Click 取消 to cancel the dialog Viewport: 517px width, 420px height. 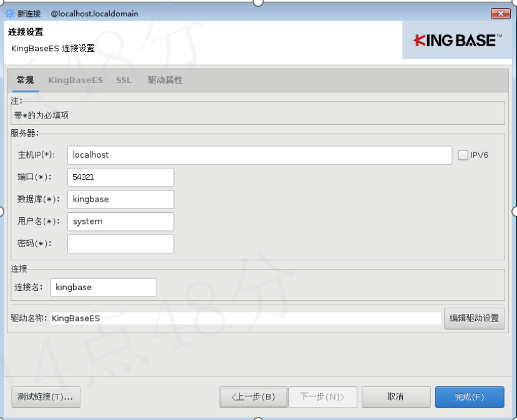pyautogui.click(x=395, y=397)
